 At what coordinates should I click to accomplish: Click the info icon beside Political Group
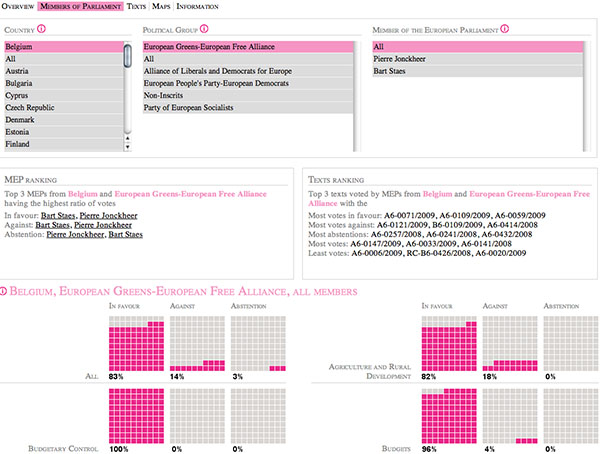coord(205,31)
